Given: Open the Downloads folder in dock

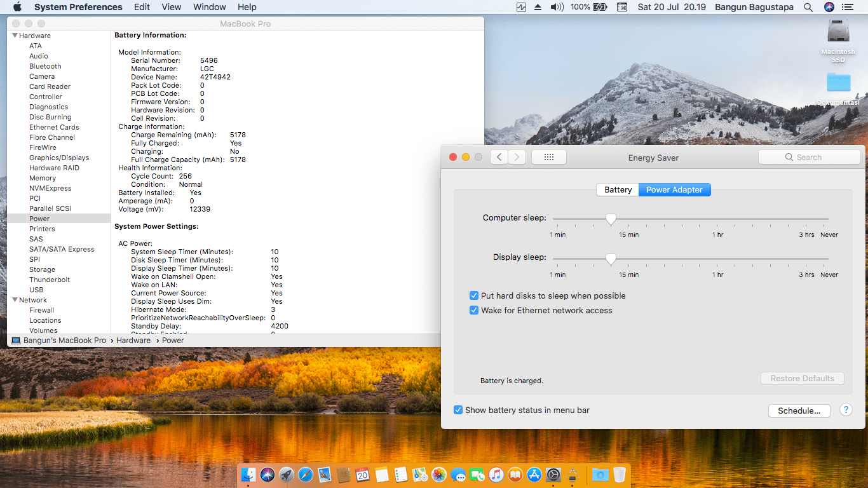Looking at the screenshot, I should [600, 475].
